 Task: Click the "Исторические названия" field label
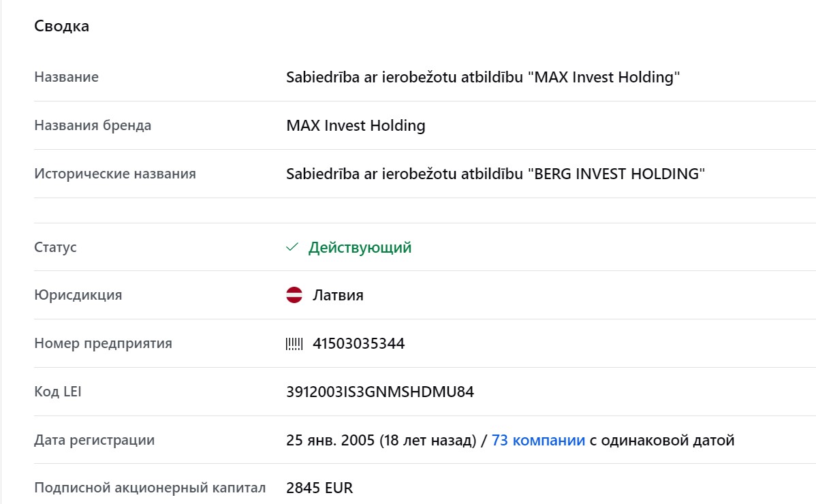(115, 174)
